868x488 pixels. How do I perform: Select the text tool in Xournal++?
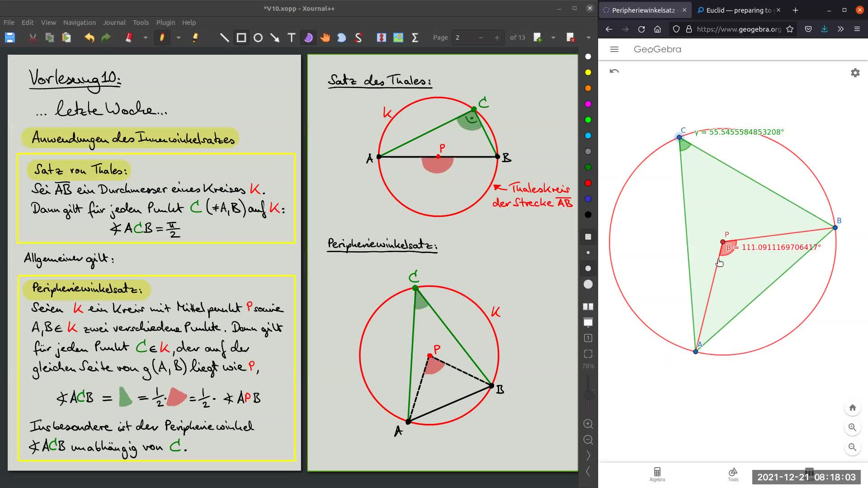(x=292, y=38)
